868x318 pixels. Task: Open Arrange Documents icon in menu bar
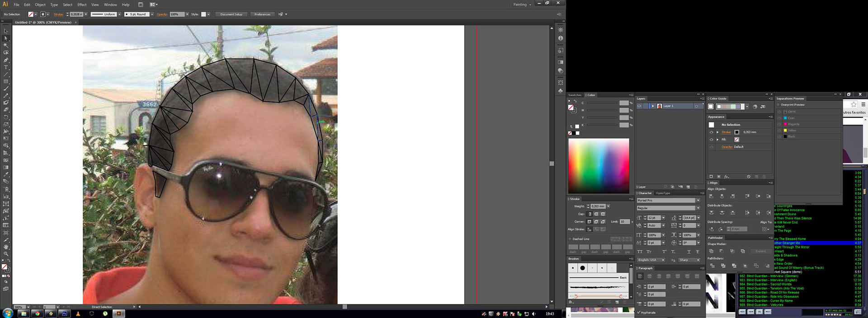pyautogui.click(x=153, y=5)
